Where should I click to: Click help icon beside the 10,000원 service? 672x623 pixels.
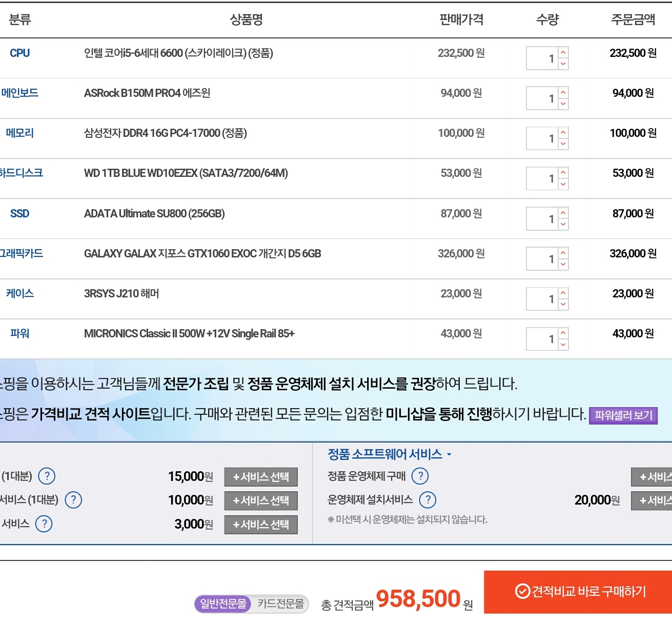(73, 500)
